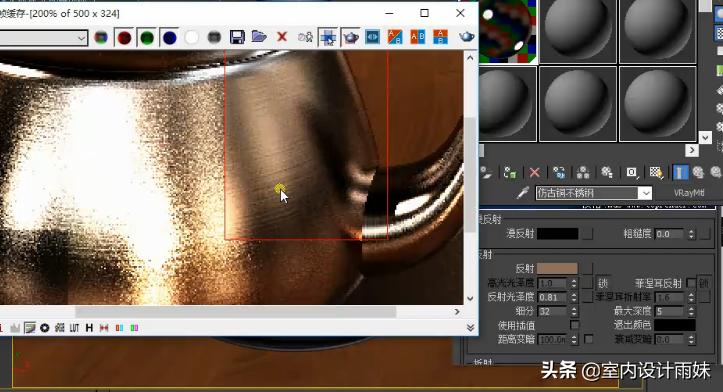Open the channel selection dropdown in frame buffer
This screenshot has height=392, width=723.
coord(82,38)
